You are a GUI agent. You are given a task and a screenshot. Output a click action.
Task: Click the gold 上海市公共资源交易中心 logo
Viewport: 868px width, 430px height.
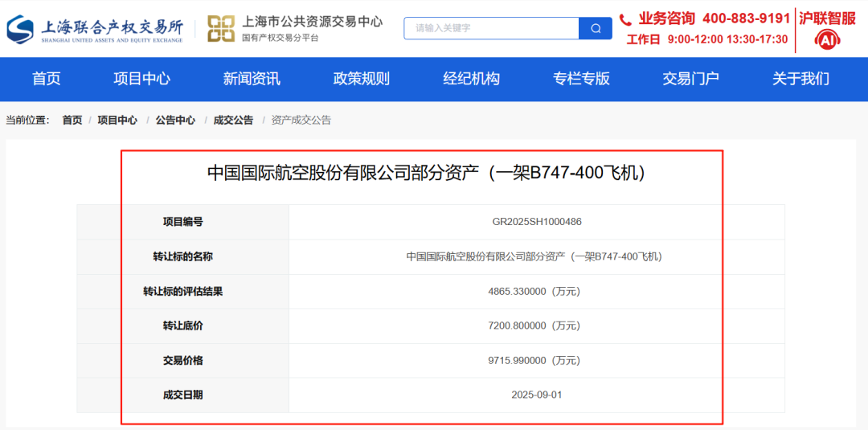pyautogui.click(x=221, y=29)
